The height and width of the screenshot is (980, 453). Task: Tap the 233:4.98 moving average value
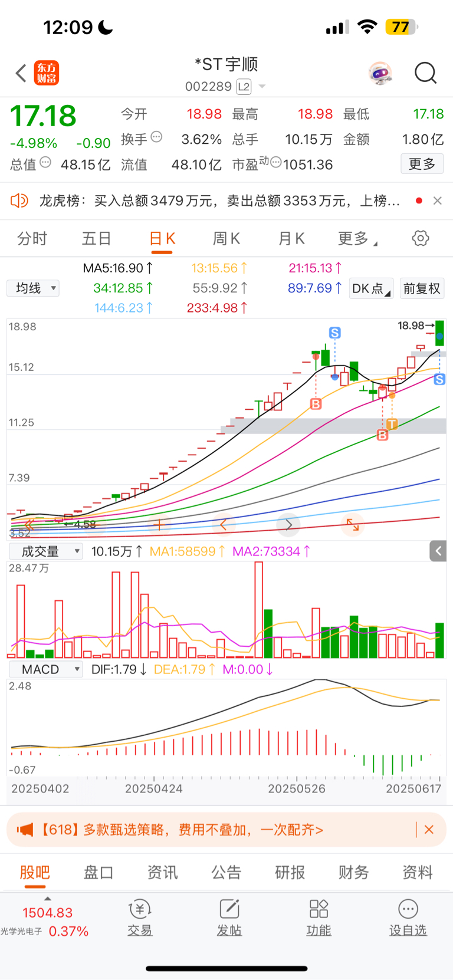click(217, 308)
